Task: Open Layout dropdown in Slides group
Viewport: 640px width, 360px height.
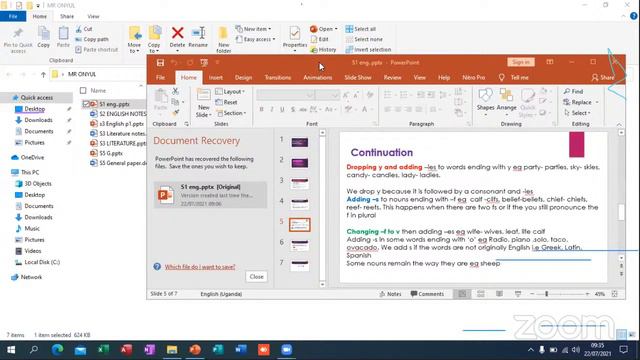Action: pos(230,91)
